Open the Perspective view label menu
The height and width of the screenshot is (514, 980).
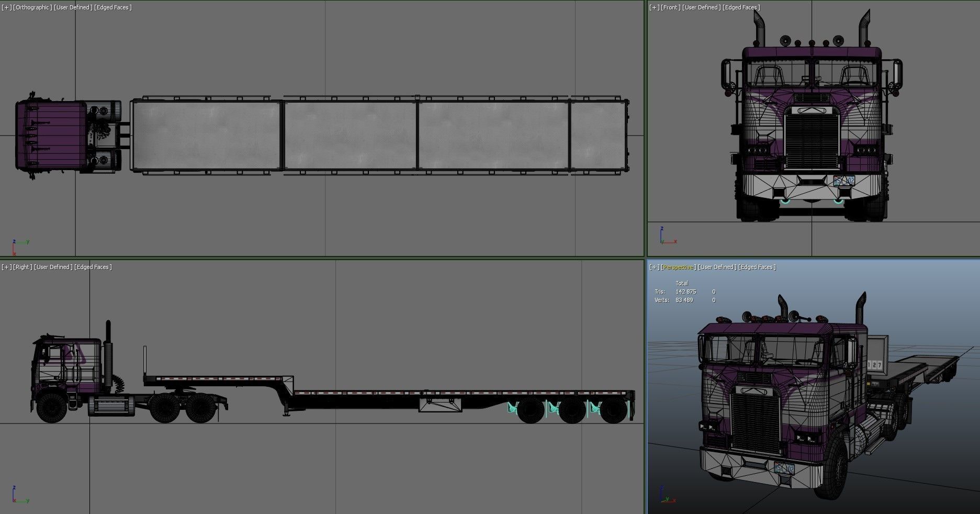coord(678,267)
